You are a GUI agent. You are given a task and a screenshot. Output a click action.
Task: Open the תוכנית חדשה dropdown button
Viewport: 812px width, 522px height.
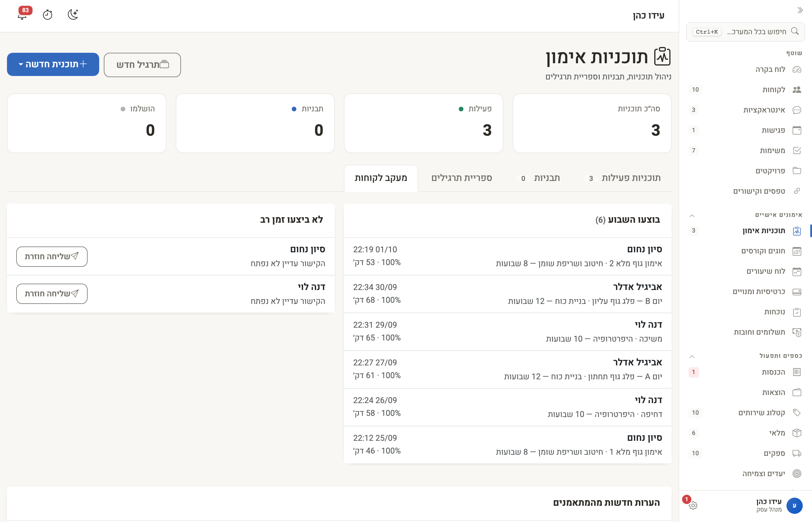click(x=53, y=64)
